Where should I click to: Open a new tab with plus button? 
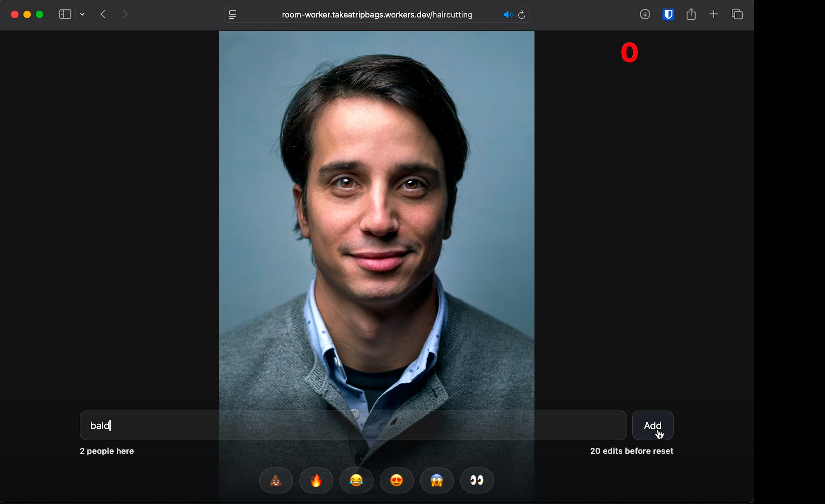click(713, 14)
